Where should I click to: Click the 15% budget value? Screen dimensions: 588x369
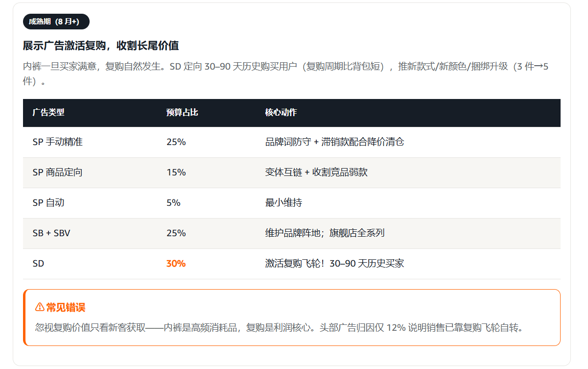coord(176,172)
